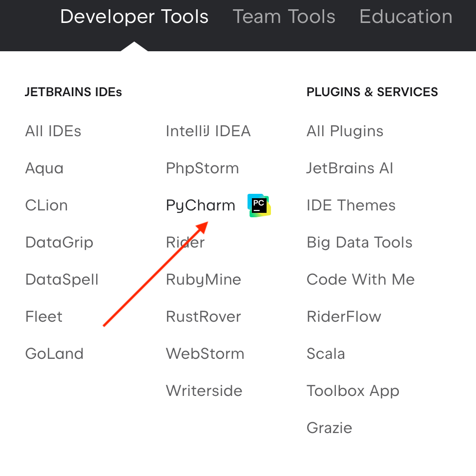This screenshot has width=476, height=476.
Task: Open the RustRover link
Action: point(204,317)
